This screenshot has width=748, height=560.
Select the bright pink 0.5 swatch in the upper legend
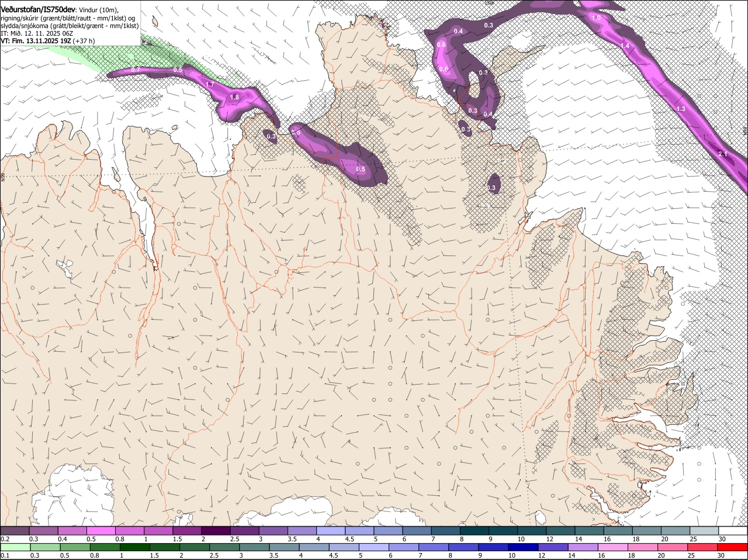point(101,531)
